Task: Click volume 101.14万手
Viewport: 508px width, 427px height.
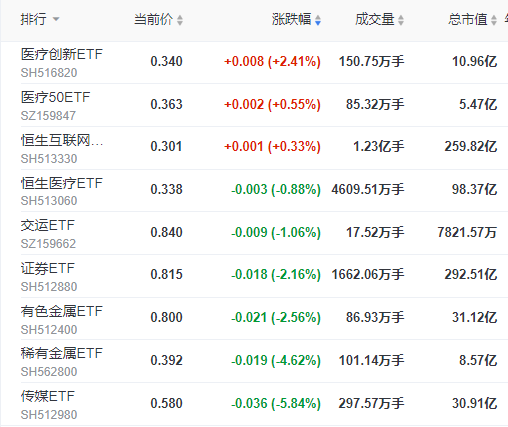Action: pos(371,360)
